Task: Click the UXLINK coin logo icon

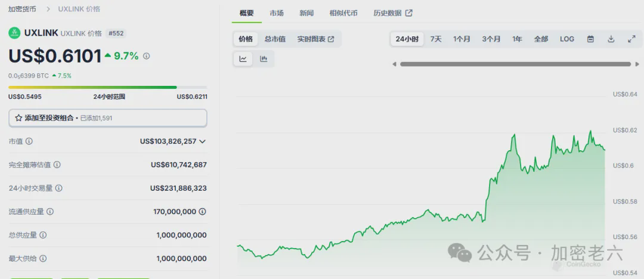Action: [14, 33]
